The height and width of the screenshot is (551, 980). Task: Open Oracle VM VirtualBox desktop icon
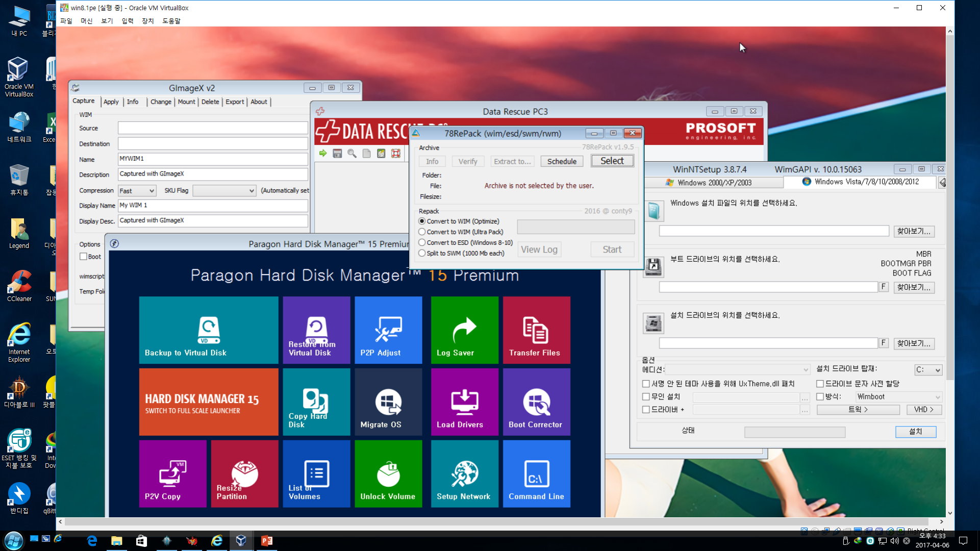(x=19, y=77)
